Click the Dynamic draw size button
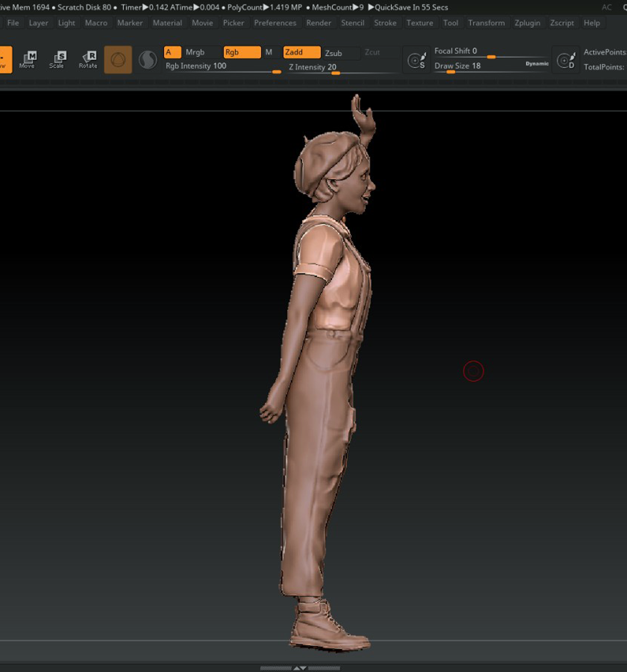The image size is (627, 672). tap(537, 64)
